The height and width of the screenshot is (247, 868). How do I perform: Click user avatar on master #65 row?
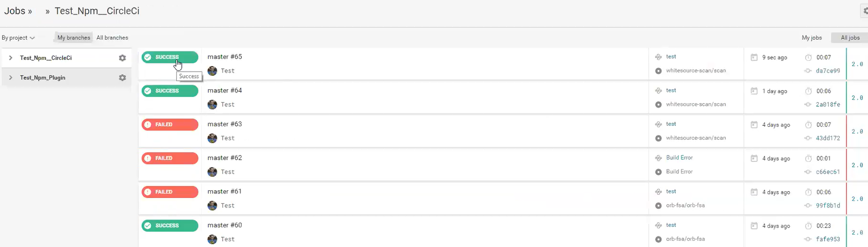point(212,71)
